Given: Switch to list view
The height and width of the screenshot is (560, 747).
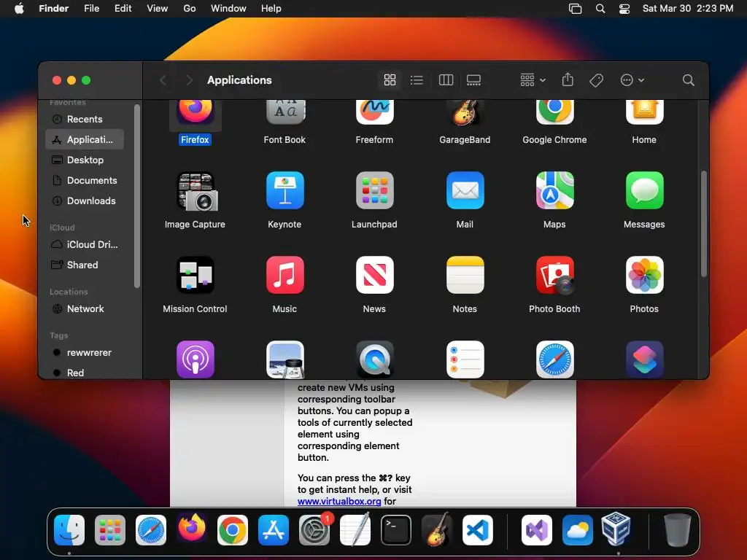Looking at the screenshot, I should [417, 80].
